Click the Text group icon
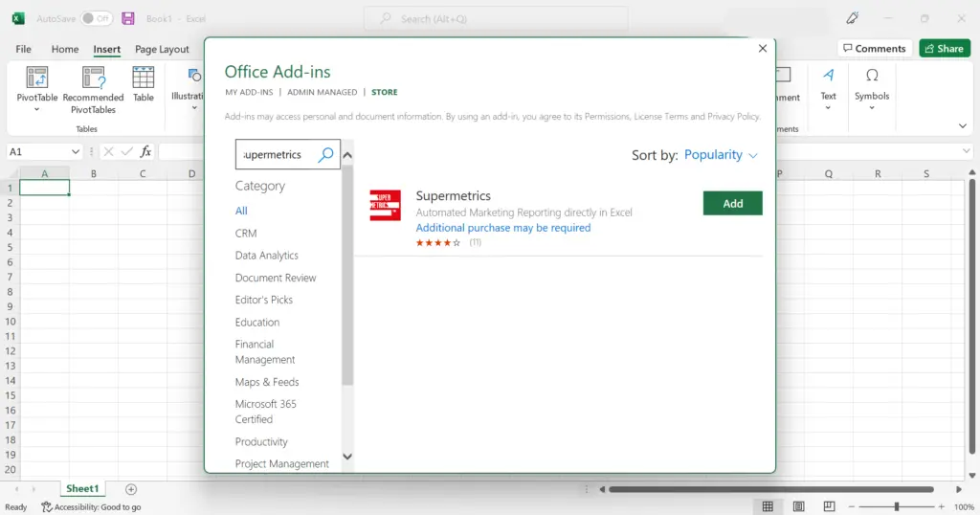The image size is (980, 515). (828, 76)
